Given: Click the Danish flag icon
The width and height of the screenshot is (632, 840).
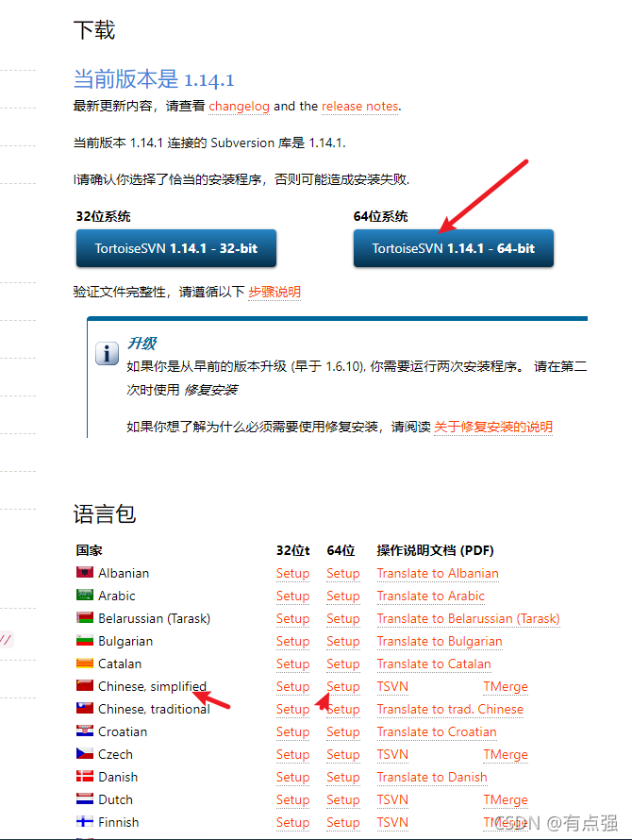Looking at the screenshot, I should [85, 776].
